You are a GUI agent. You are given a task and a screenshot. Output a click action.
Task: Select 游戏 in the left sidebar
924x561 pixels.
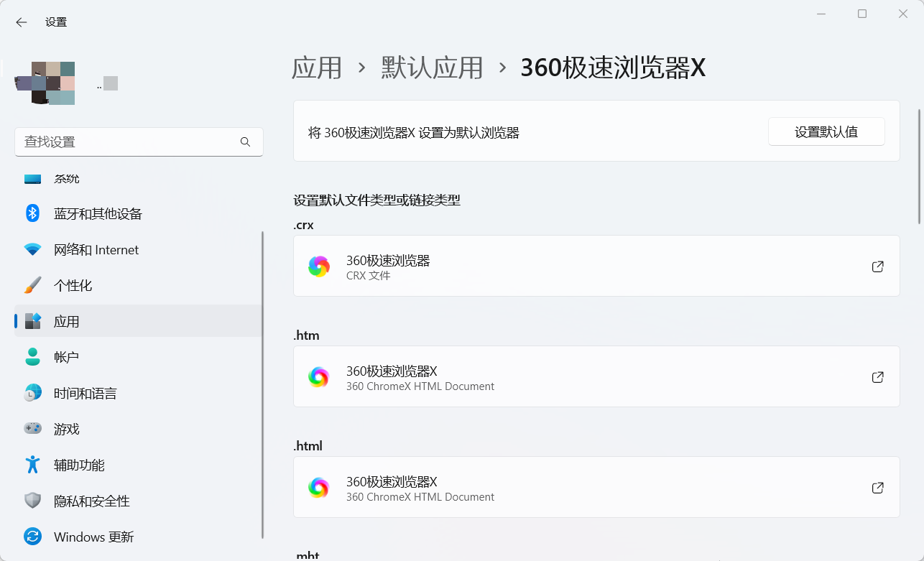67,429
